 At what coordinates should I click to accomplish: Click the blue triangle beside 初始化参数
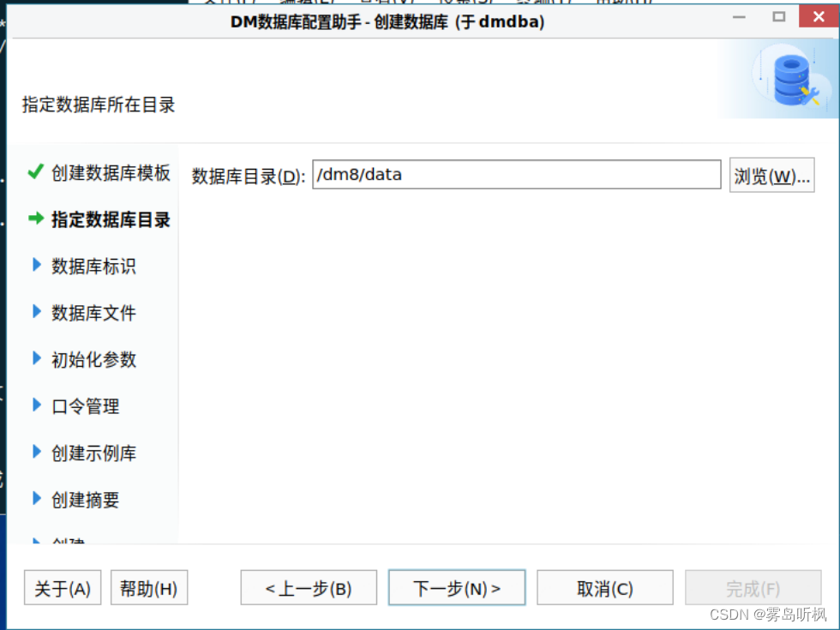point(36,358)
